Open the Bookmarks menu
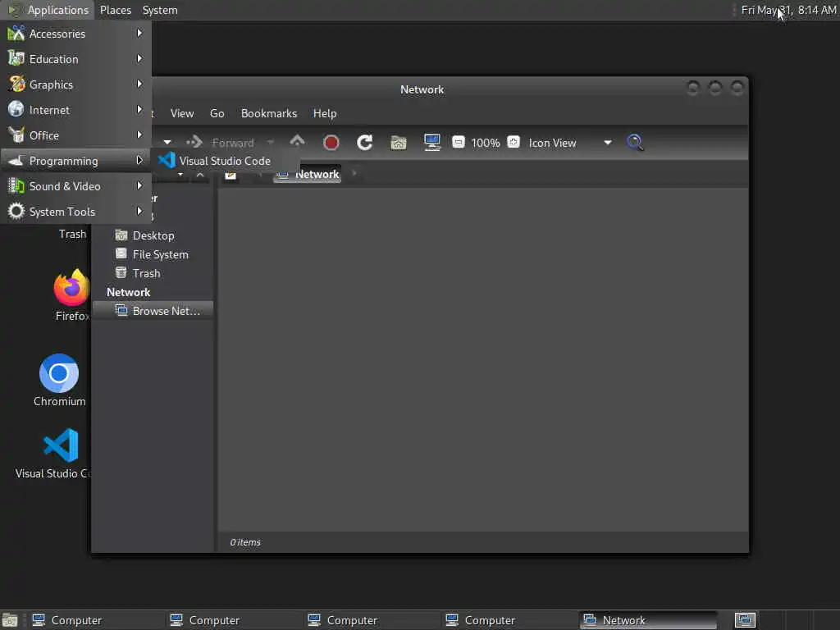Screen dimensions: 840x630 pos(269,113)
